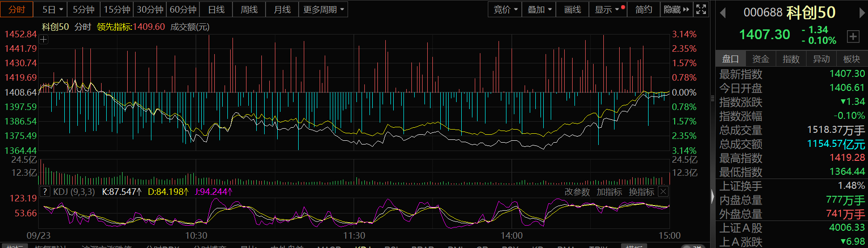Click 换指标 to change the indicator
This screenshot has width=868, height=248.
[x=641, y=192]
